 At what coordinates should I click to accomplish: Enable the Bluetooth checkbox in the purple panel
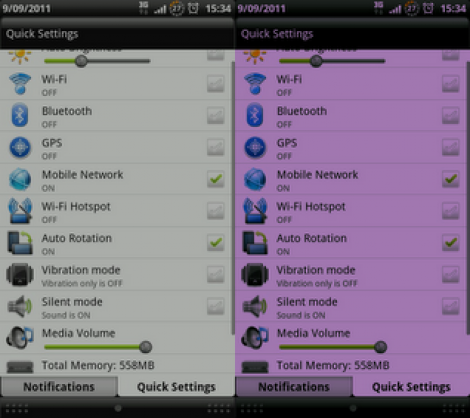(451, 115)
